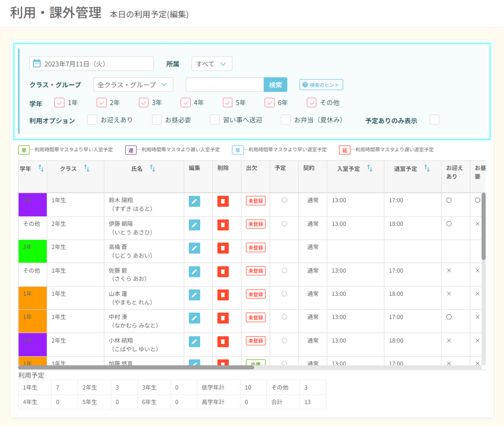Screen dimensions: 504x426
Task: Uncheck the 5年 grade checkbox
Action: 227,103
